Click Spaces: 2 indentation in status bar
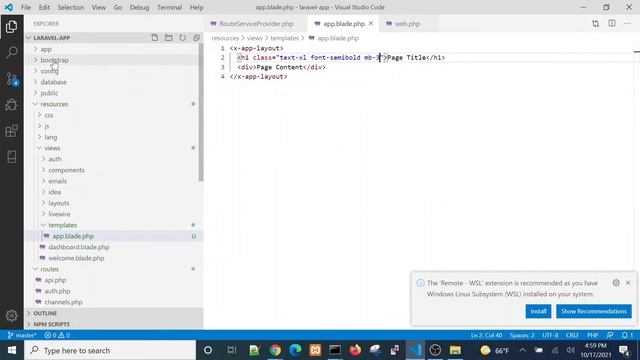640x360 pixels. point(522,335)
